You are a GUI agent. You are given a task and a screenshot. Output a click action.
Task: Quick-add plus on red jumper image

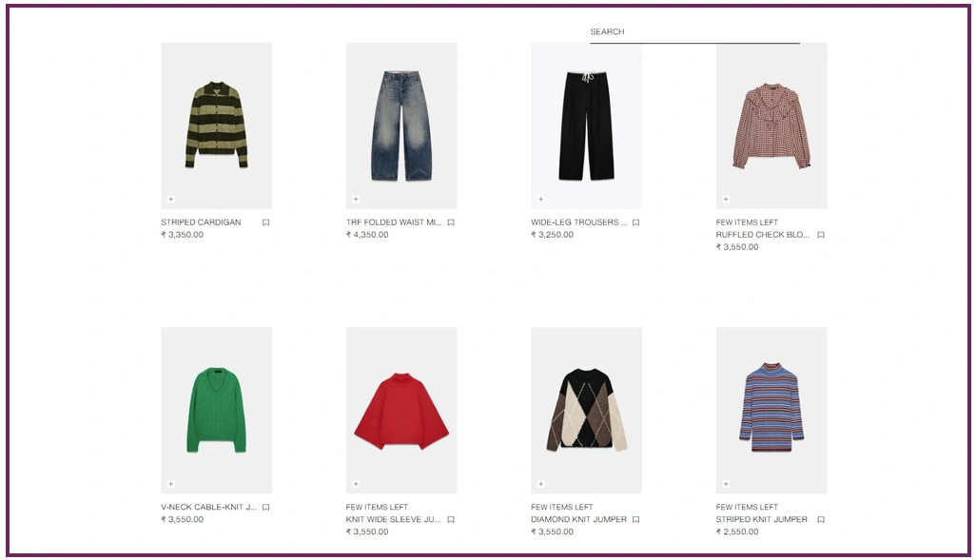(356, 484)
